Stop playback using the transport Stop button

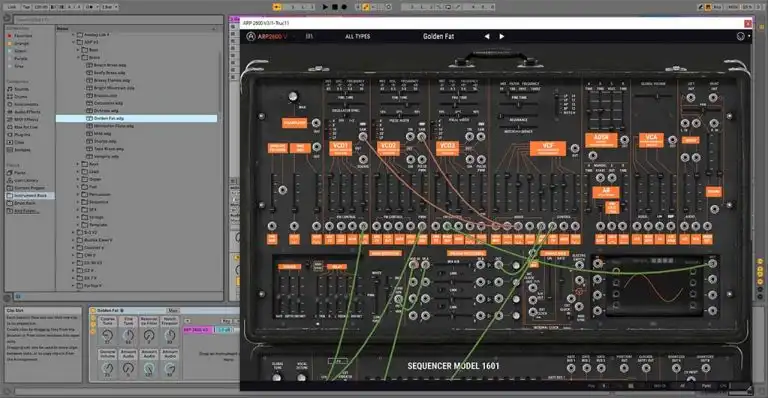pos(335,7)
